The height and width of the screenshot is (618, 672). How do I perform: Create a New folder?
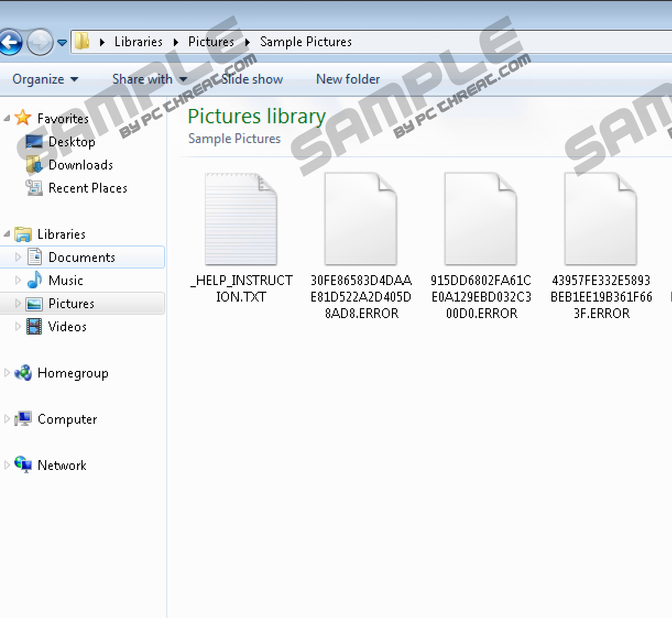click(348, 79)
